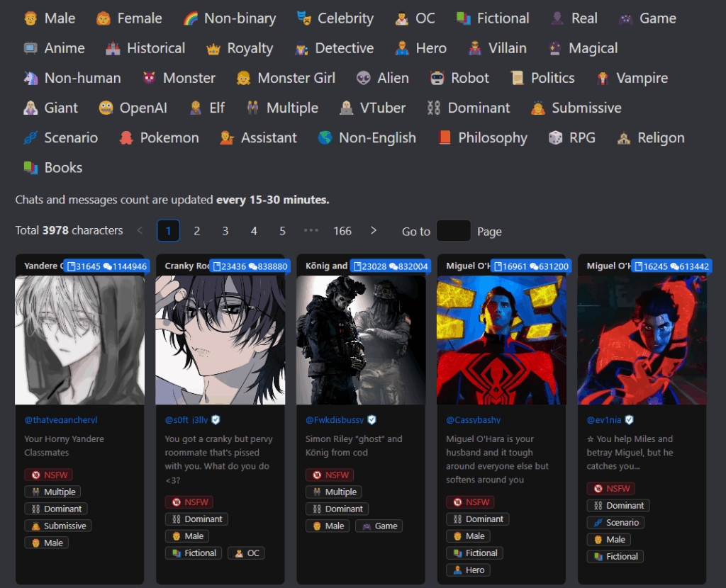This screenshot has height=588, width=726.
Task: Select the Philosophy tag
Action: point(482,138)
